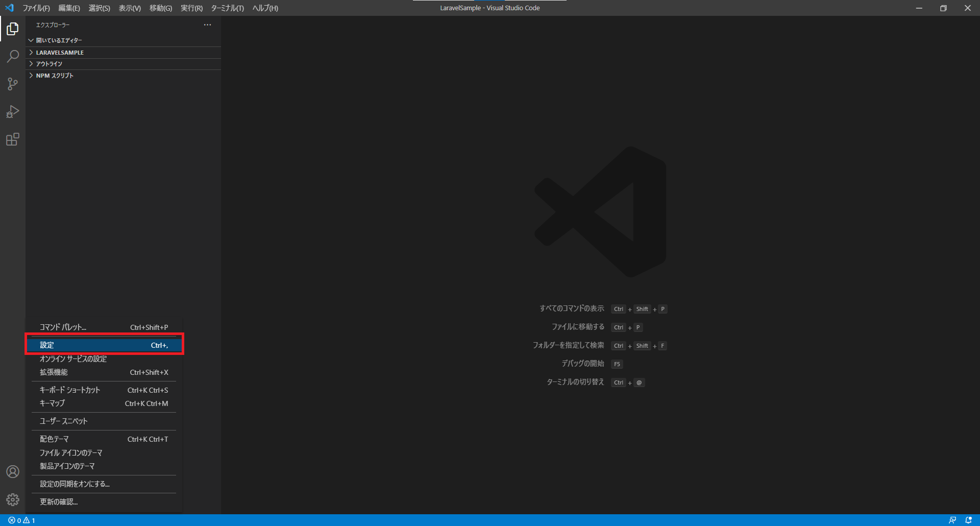Viewport: 980px width, 526px height.
Task: Select ファイル アイコンのテーマ menu entry
Action: [x=104, y=453]
